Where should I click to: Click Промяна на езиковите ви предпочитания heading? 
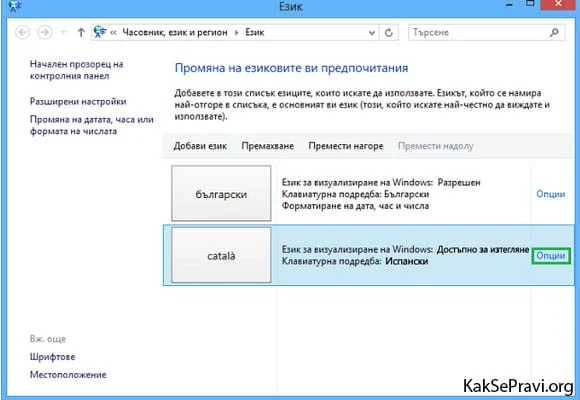pyautogui.click(x=291, y=68)
